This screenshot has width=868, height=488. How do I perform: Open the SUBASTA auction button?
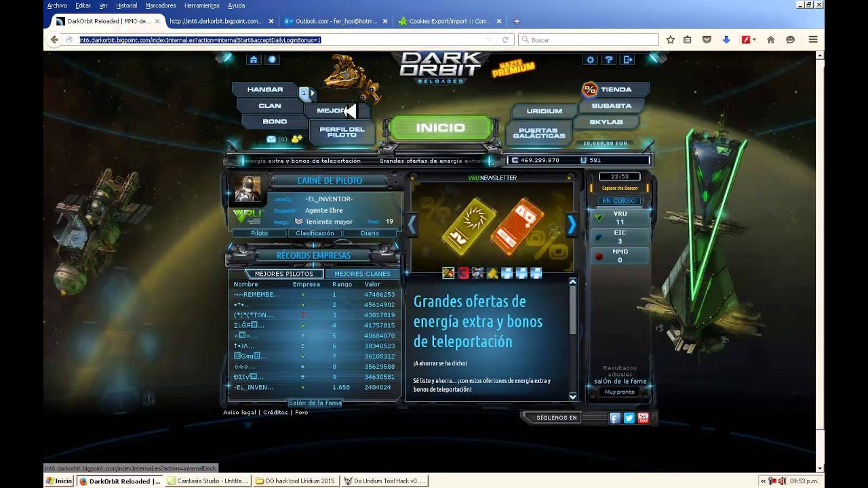click(x=612, y=106)
